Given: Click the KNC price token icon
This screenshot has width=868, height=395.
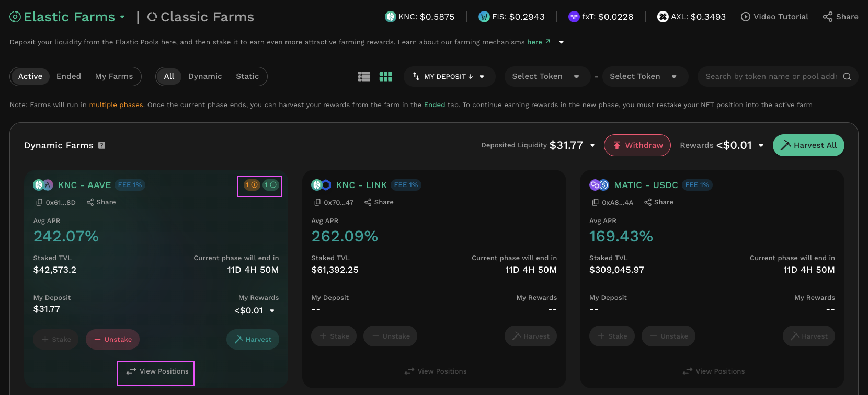Looking at the screenshot, I should coord(390,17).
